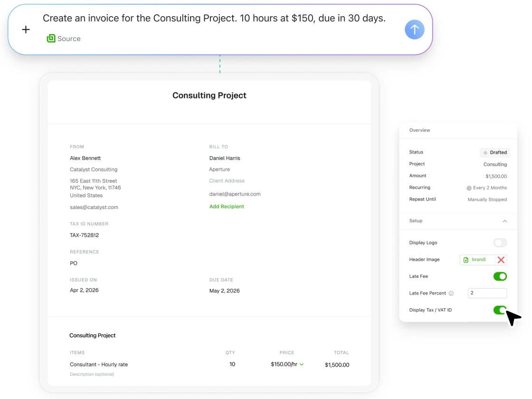Remove the header image with the red X

501,259
